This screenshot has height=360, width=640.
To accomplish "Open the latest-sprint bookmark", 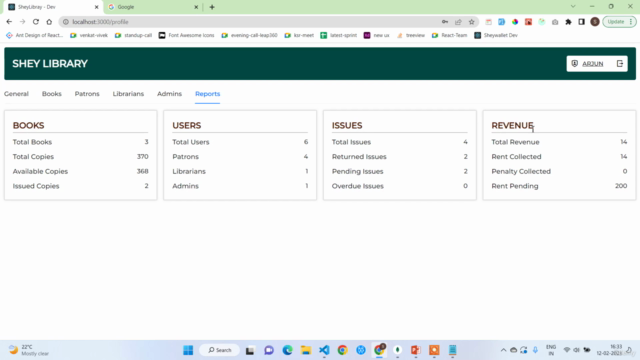I will pyautogui.click(x=339, y=36).
